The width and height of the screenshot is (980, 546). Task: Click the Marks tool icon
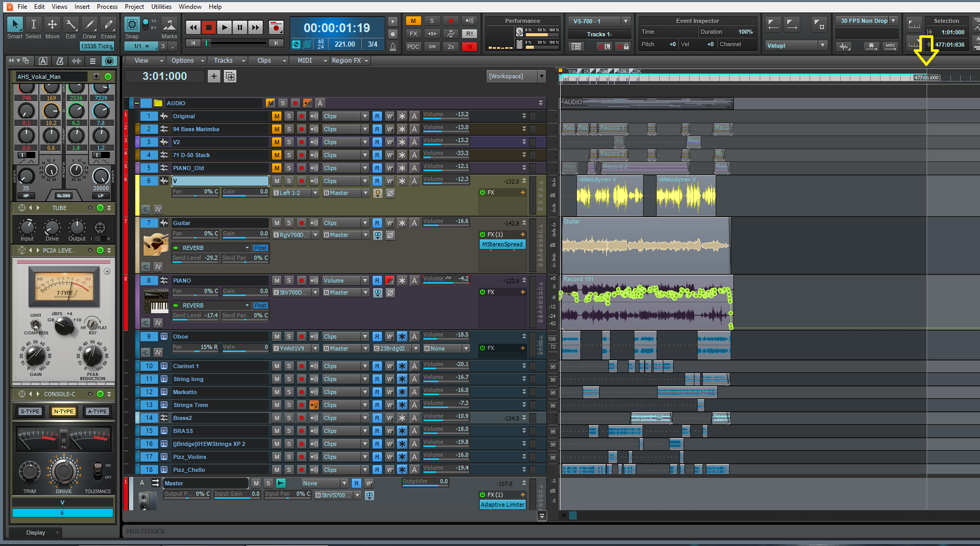point(169,25)
